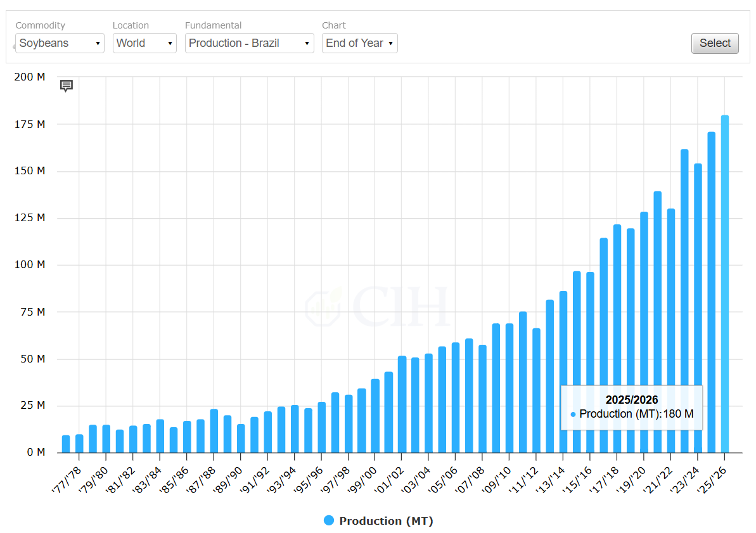
Task: Select the '01/'02 production bar
Action: 402,404
